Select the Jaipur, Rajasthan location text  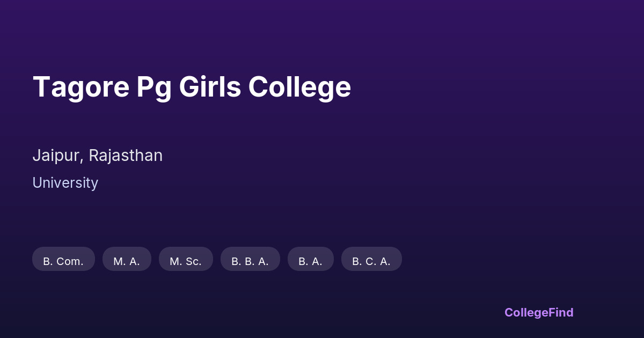tap(97, 156)
